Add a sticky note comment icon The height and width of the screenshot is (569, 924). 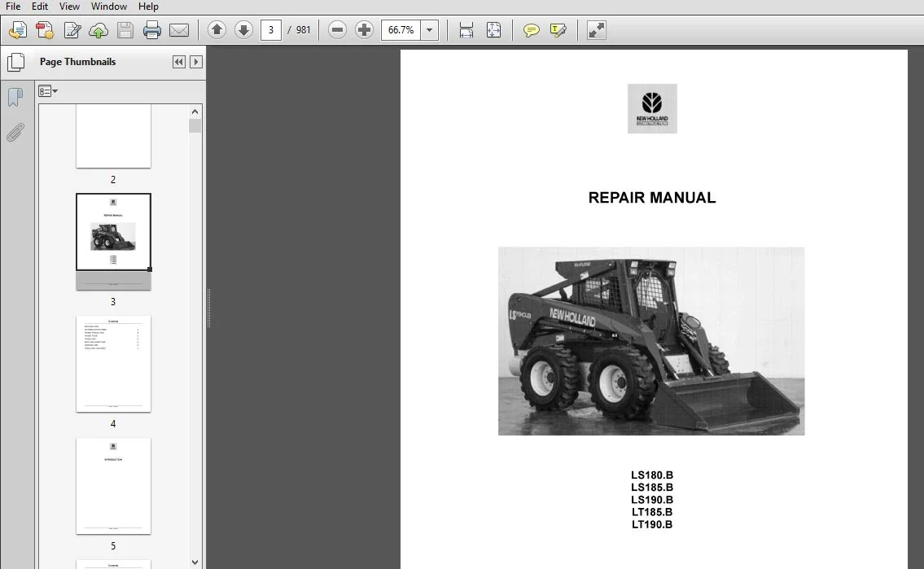pyautogui.click(x=531, y=30)
